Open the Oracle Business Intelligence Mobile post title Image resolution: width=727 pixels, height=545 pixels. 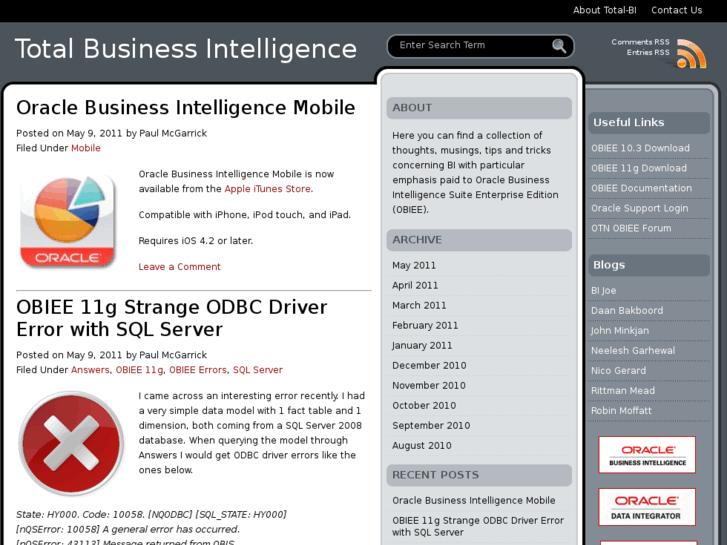(185, 108)
